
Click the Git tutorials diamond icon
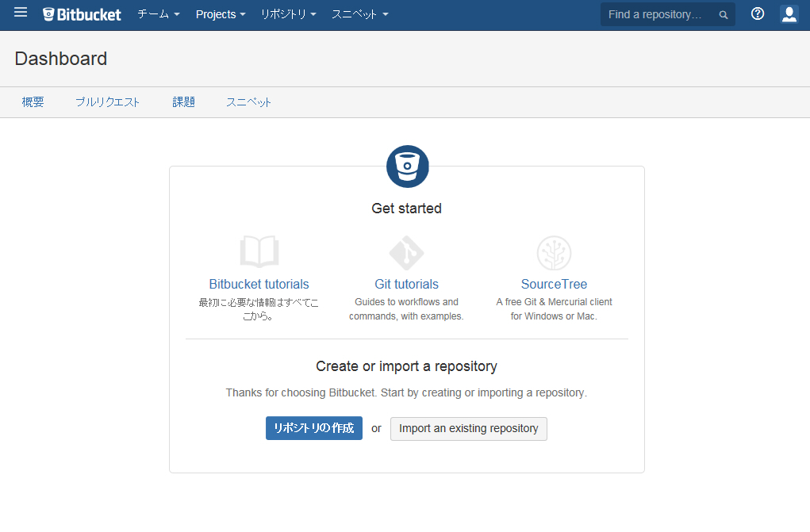coord(406,253)
